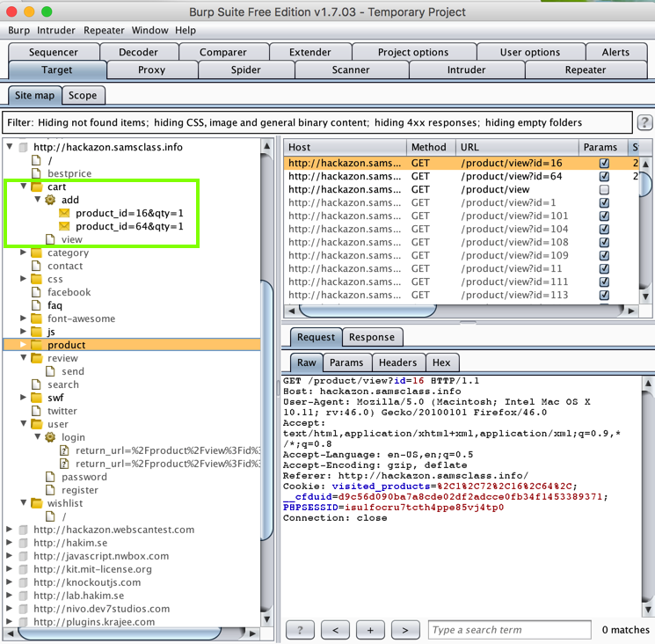Click the envelope icon for product_id=16&qty=1
Screen dimensions: 655x644
coord(64,214)
